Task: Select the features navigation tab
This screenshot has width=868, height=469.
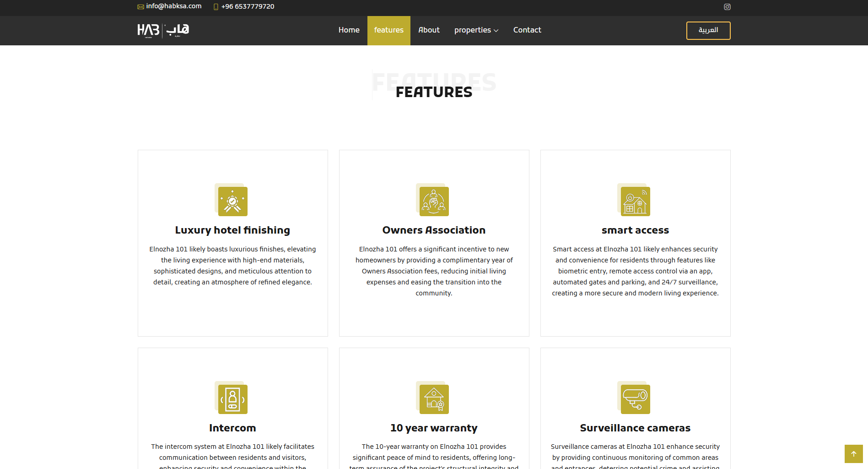Action: [388, 30]
